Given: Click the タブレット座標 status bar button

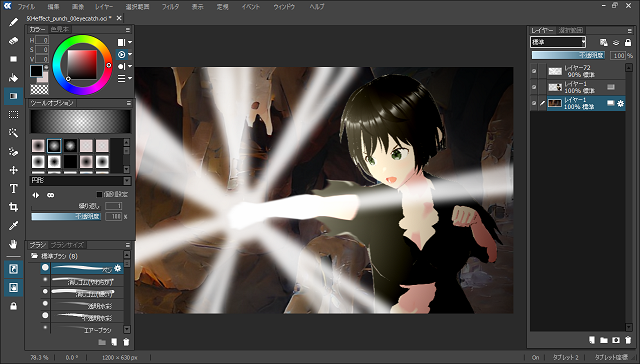Looking at the screenshot, I should (611, 357).
